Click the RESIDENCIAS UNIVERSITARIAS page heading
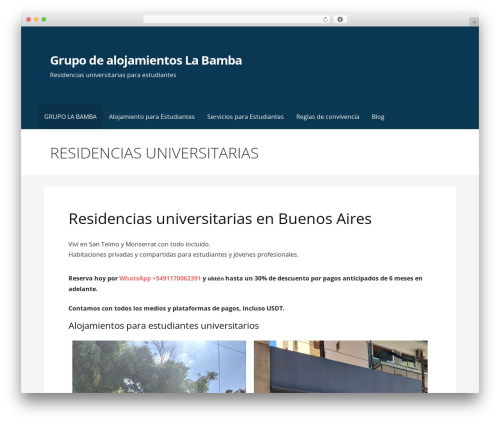Screen dimensions: 500x423 [x=154, y=153]
